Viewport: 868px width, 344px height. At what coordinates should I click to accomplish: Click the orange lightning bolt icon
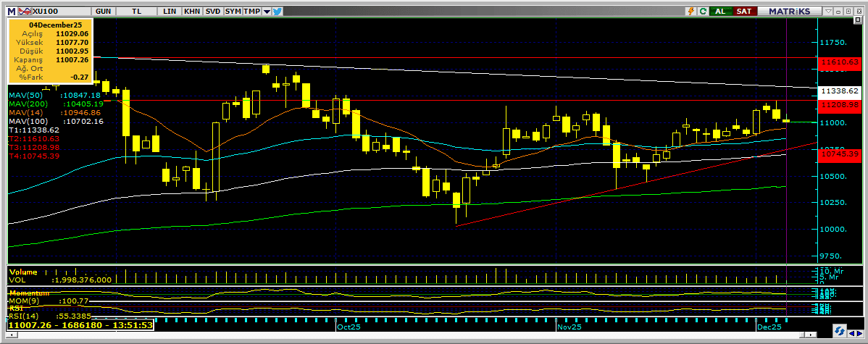tap(691, 12)
